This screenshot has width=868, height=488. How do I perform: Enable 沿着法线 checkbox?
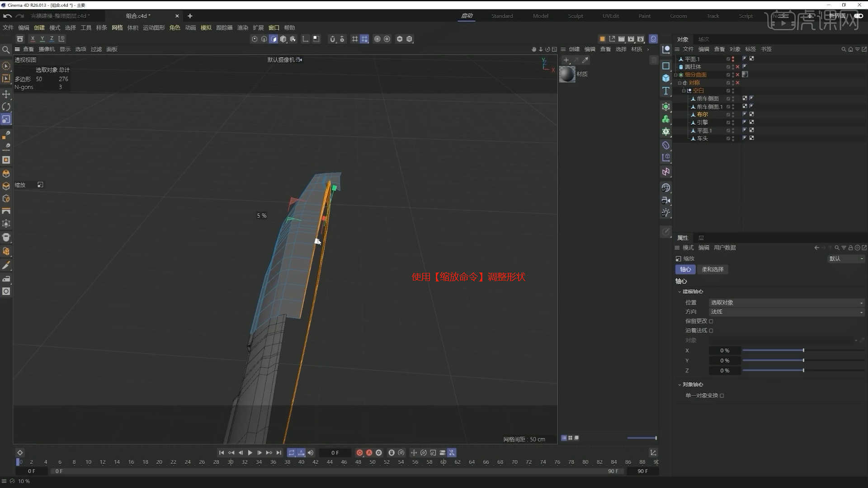[x=711, y=331]
